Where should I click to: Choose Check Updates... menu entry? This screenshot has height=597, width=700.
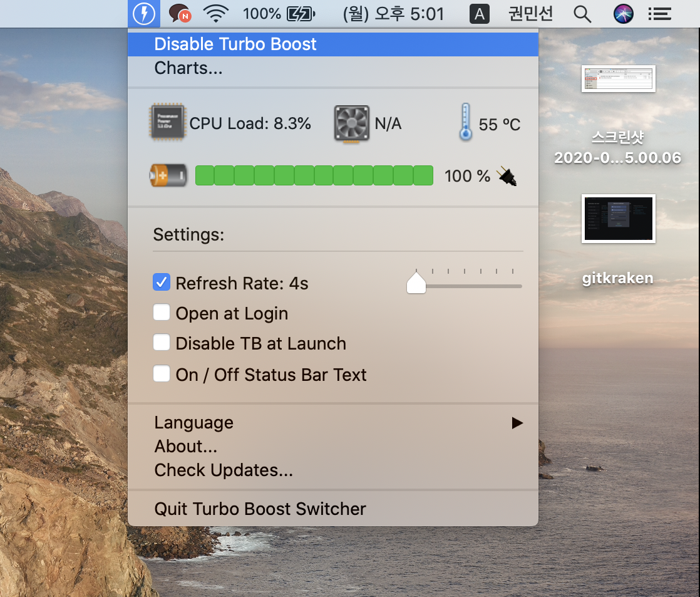coord(333,470)
